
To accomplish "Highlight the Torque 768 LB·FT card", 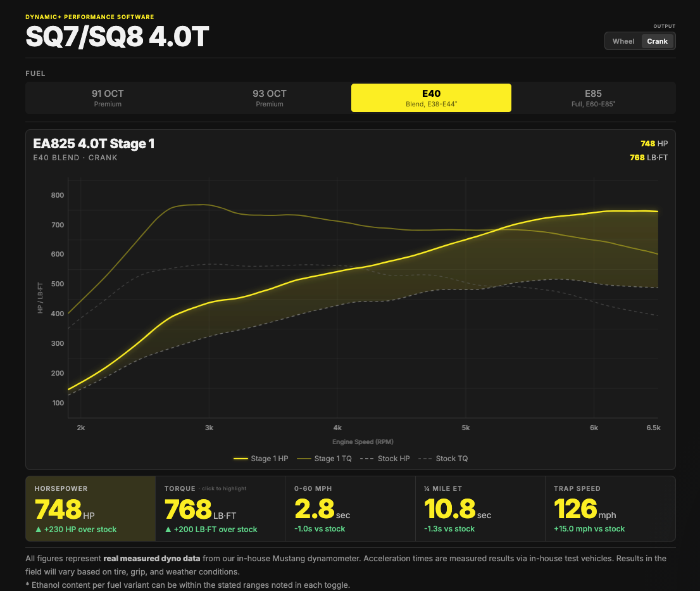I will pyautogui.click(x=220, y=509).
